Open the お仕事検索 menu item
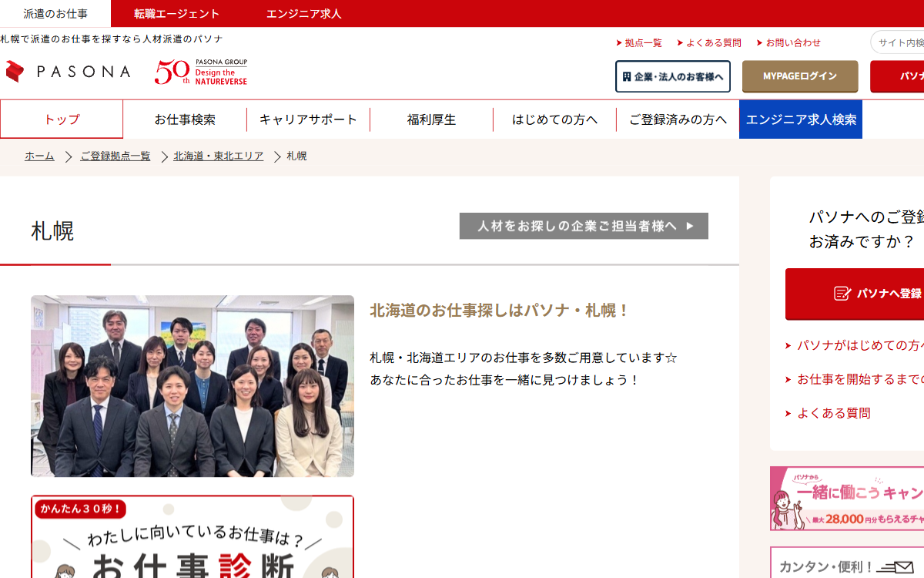 [185, 119]
